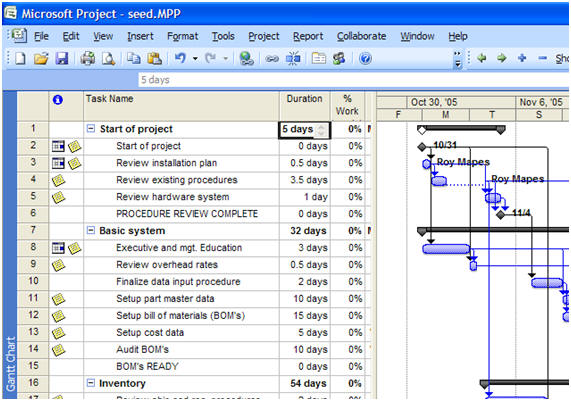The width and height of the screenshot is (571, 401).
Task: Click the Duration column header
Action: click(304, 106)
